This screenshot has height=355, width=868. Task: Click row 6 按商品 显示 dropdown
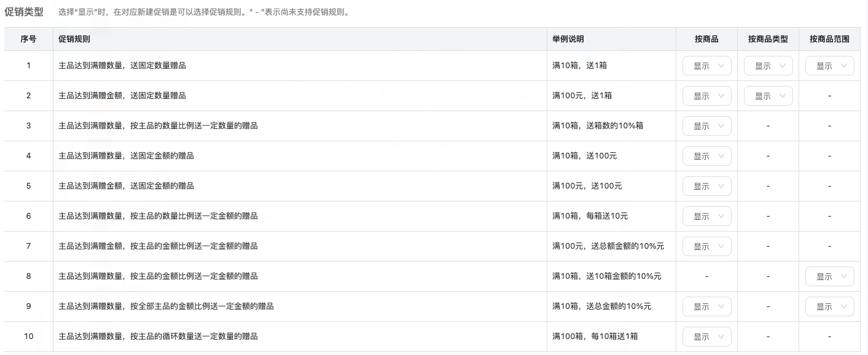[x=706, y=216]
